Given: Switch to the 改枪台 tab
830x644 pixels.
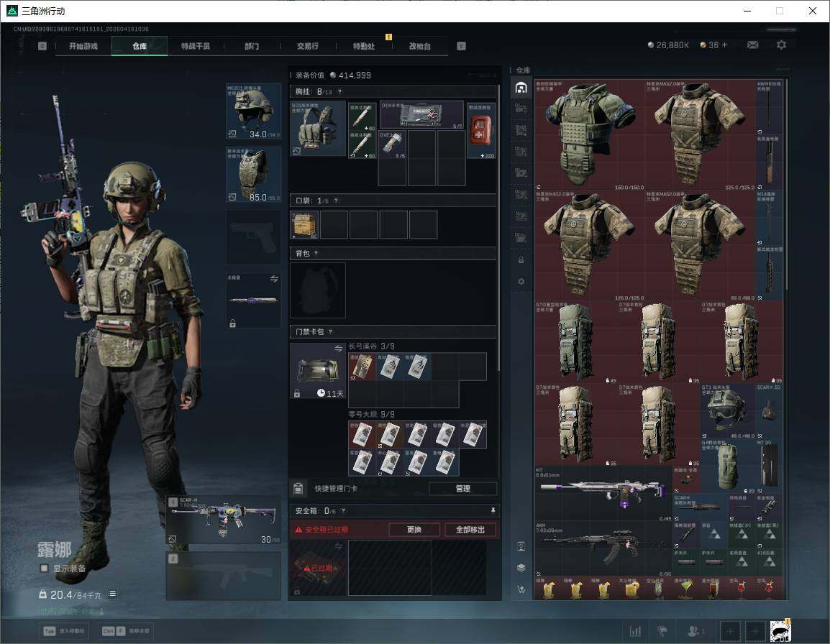Looking at the screenshot, I should [420, 46].
